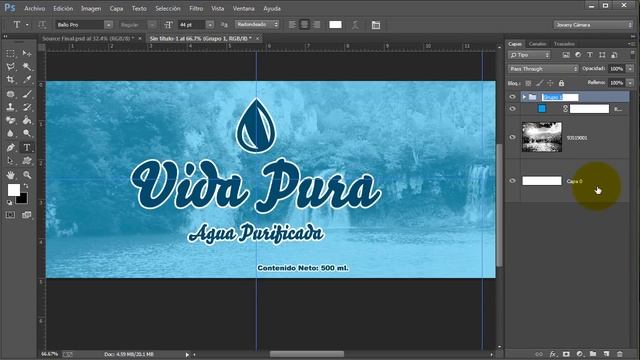
Task: Open the Filtro menu
Action: point(196,8)
